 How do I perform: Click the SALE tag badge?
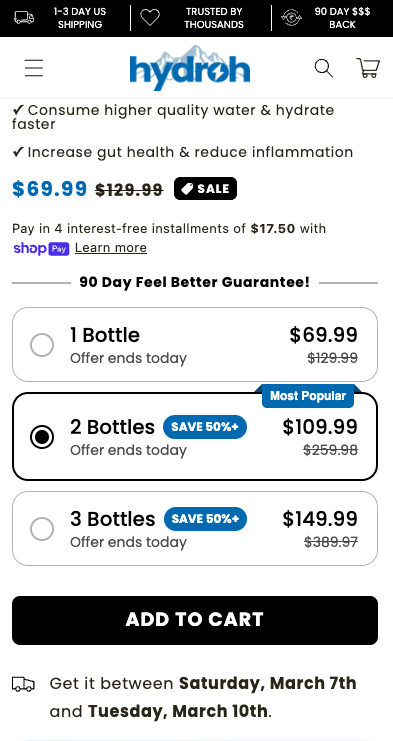point(205,189)
